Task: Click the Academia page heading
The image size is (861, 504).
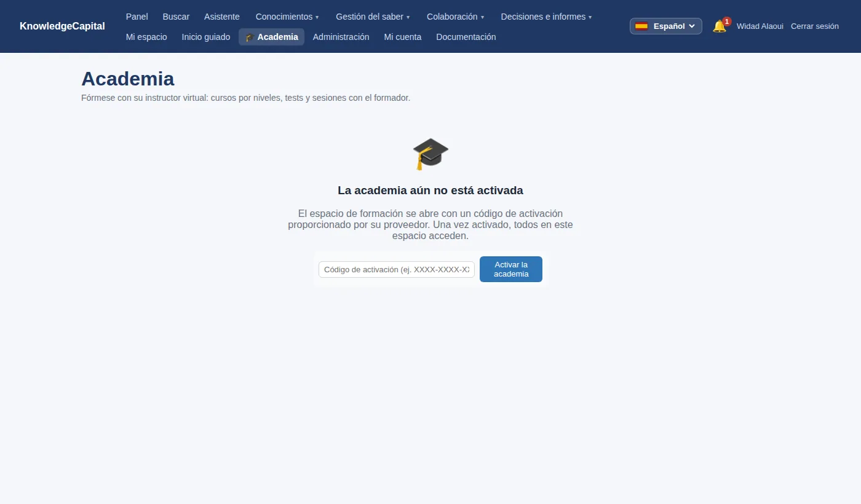Action: pos(128,79)
